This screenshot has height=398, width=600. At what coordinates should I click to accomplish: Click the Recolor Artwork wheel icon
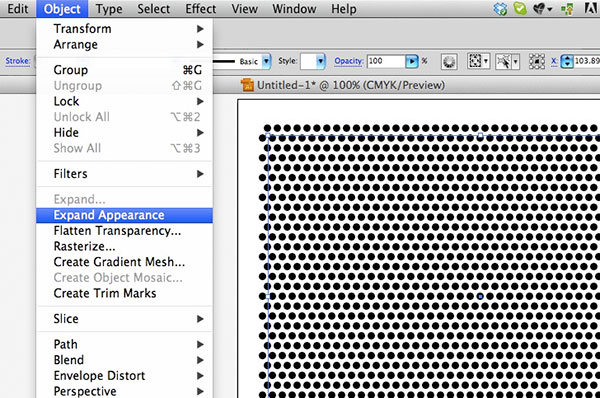pyautogui.click(x=449, y=61)
